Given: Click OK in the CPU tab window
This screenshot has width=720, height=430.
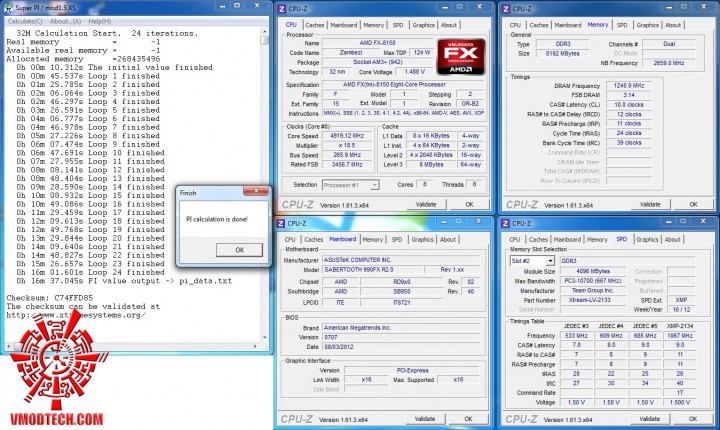Looking at the screenshot, I should click(x=469, y=204).
